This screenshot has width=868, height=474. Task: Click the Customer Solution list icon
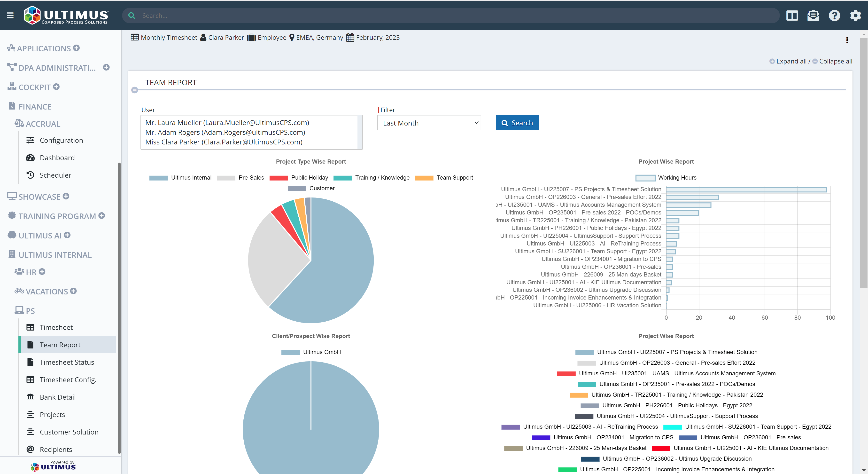[30, 432]
